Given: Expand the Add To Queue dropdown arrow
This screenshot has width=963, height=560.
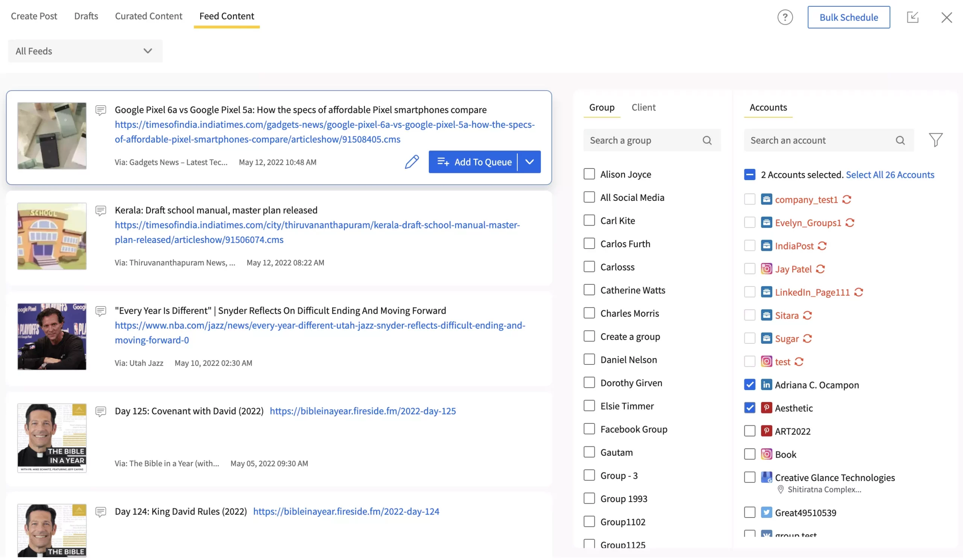Looking at the screenshot, I should pyautogui.click(x=529, y=162).
